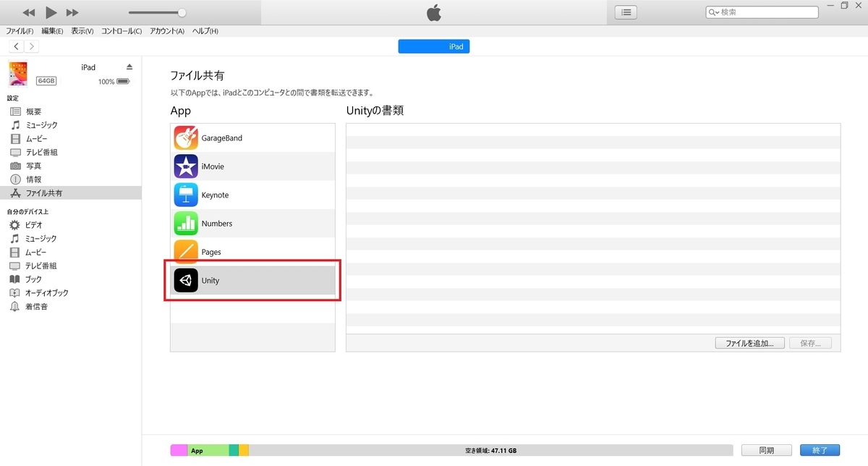Eject the iPad device
The height and width of the screenshot is (466, 868).
click(129, 67)
